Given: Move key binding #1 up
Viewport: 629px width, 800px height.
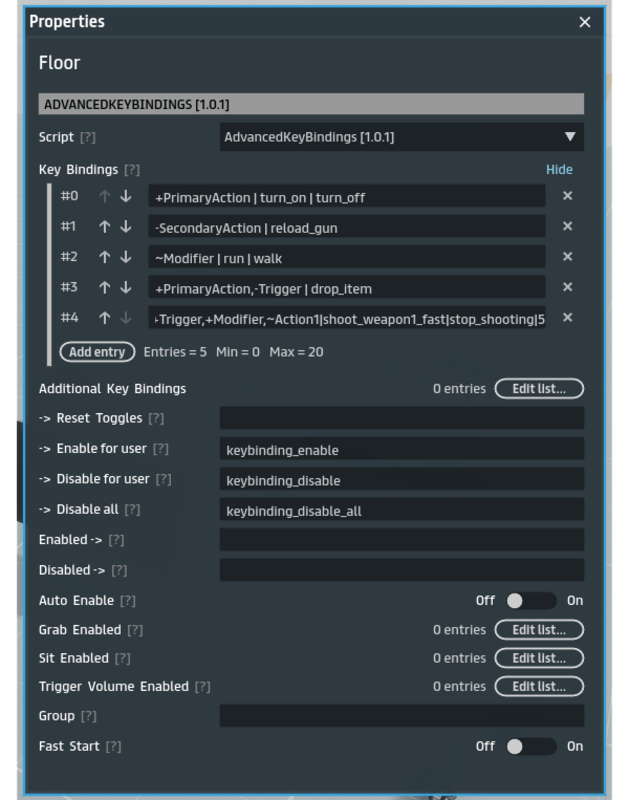Looking at the screenshot, I should pos(104,227).
